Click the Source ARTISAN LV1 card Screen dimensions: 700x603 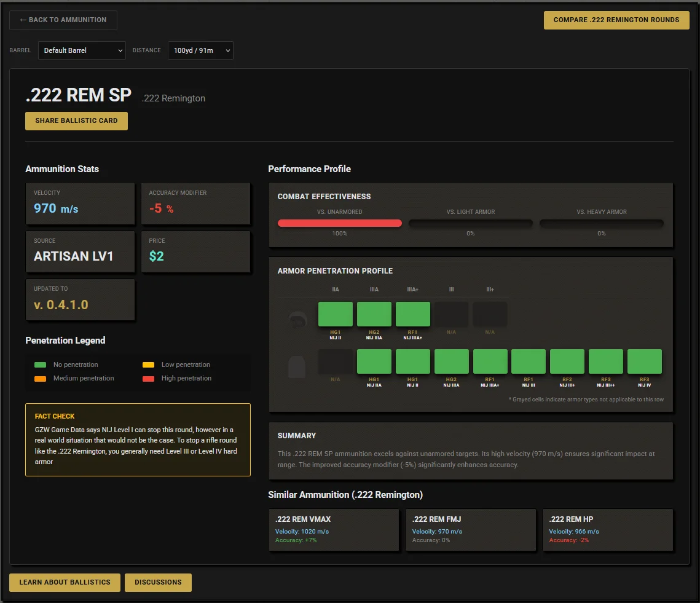click(x=81, y=251)
